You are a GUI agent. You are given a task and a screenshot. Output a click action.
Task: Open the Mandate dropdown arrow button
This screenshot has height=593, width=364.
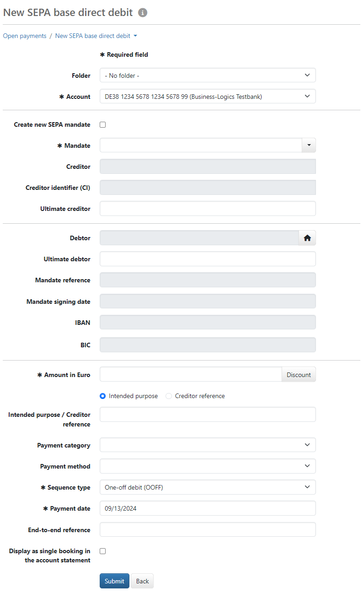point(309,146)
